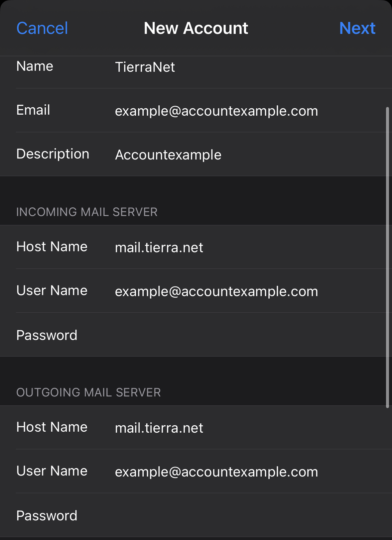Tap the OUTGOING MAIL SERVER section header
The image size is (392, 540).
[88, 392]
